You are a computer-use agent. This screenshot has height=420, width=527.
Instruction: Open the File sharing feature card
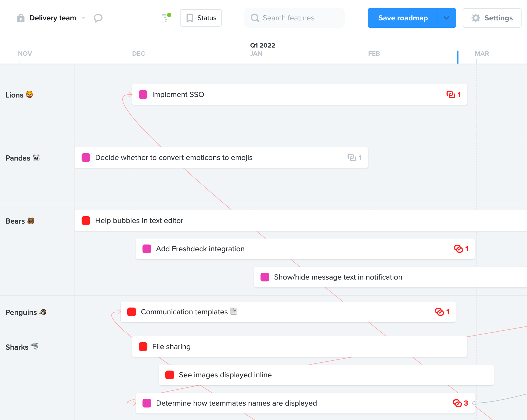(300, 347)
